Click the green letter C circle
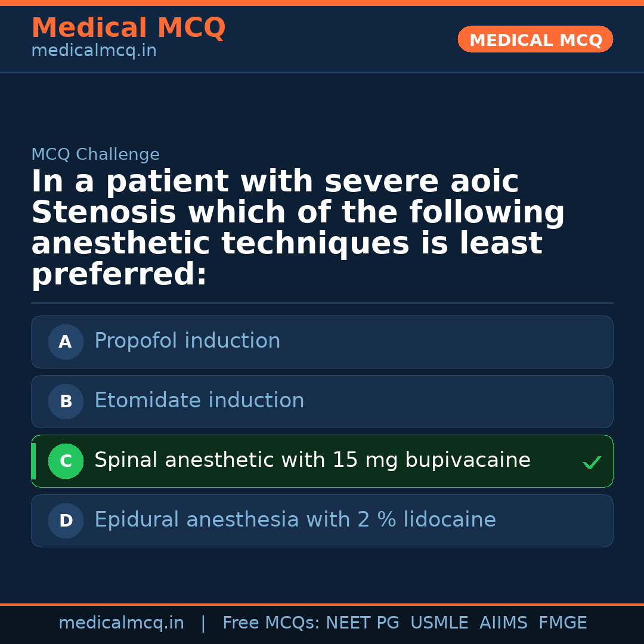The width and height of the screenshot is (644, 644). point(66,462)
